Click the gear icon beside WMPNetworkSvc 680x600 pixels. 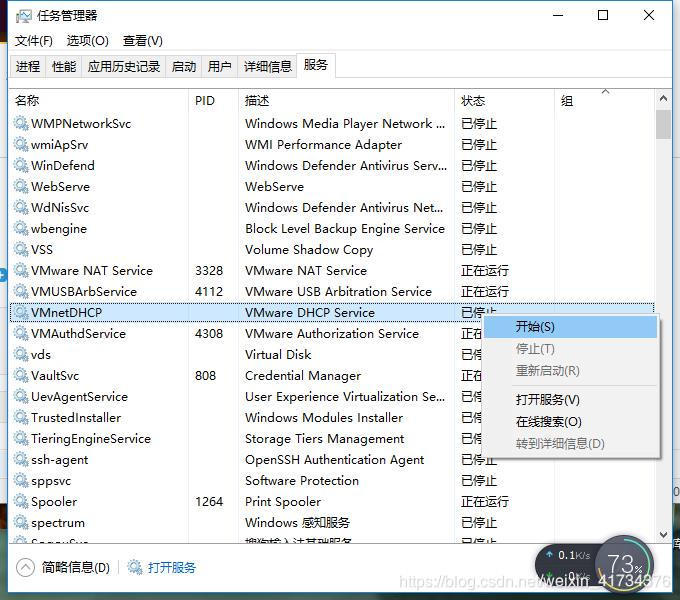point(21,123)
